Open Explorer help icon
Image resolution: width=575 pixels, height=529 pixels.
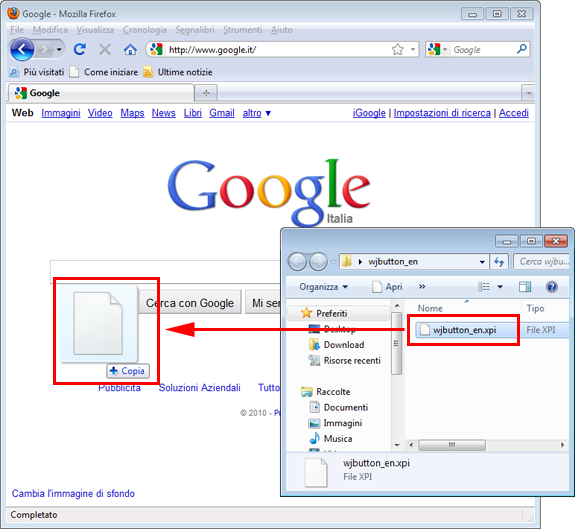(552, 287)
